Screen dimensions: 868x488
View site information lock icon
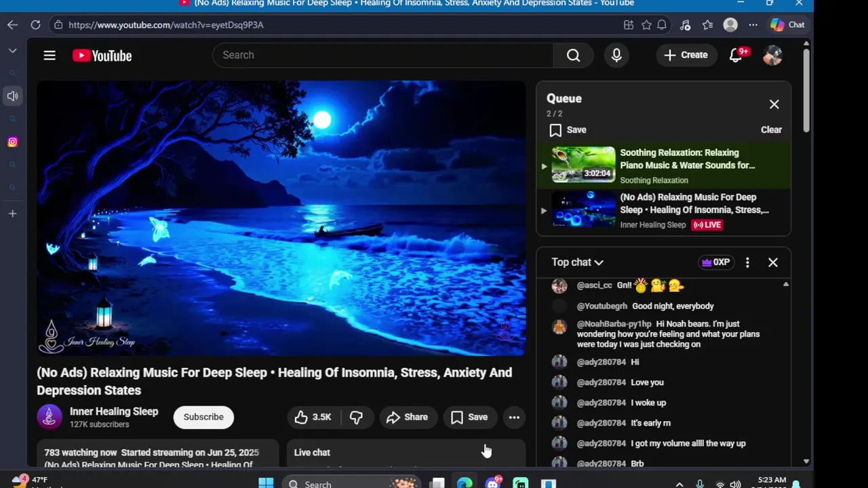tap(58, 25)
